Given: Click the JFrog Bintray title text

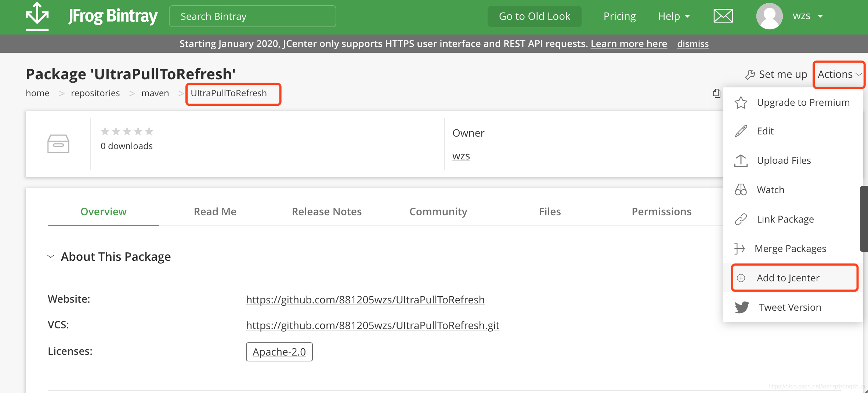Looking at the screenshot, I should point(113,16).
